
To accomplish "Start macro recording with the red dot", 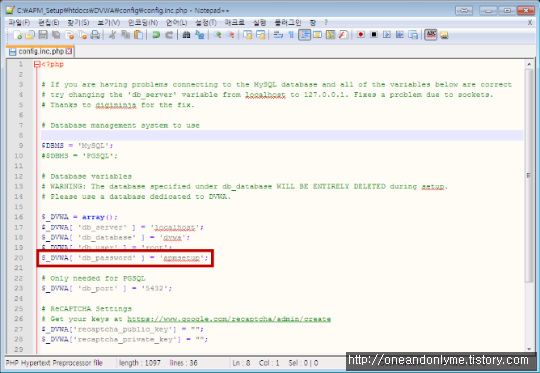I will [361, 35].
